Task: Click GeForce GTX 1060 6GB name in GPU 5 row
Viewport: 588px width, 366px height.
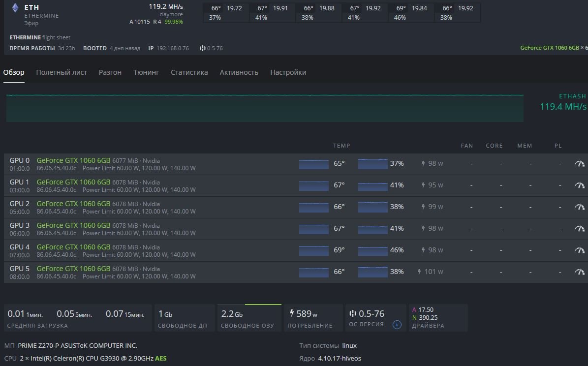Action: 73,269
